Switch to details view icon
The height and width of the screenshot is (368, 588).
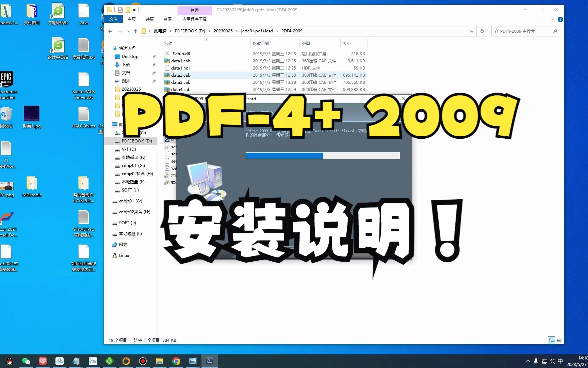[x=552, y=340]
